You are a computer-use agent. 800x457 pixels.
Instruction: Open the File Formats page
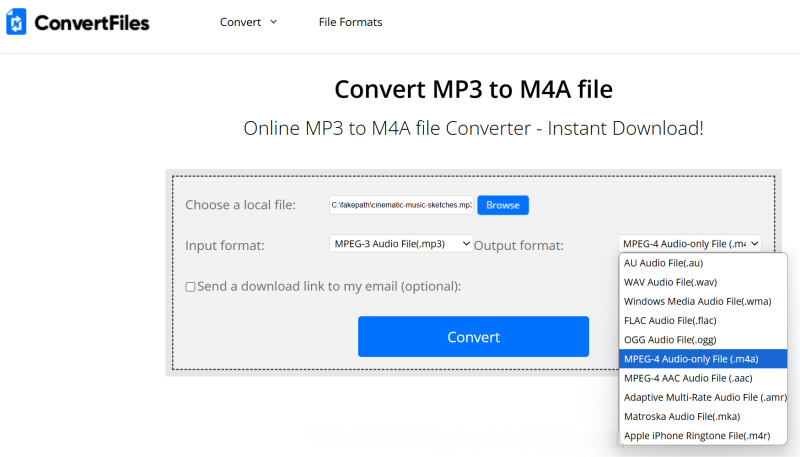[350, 22]
